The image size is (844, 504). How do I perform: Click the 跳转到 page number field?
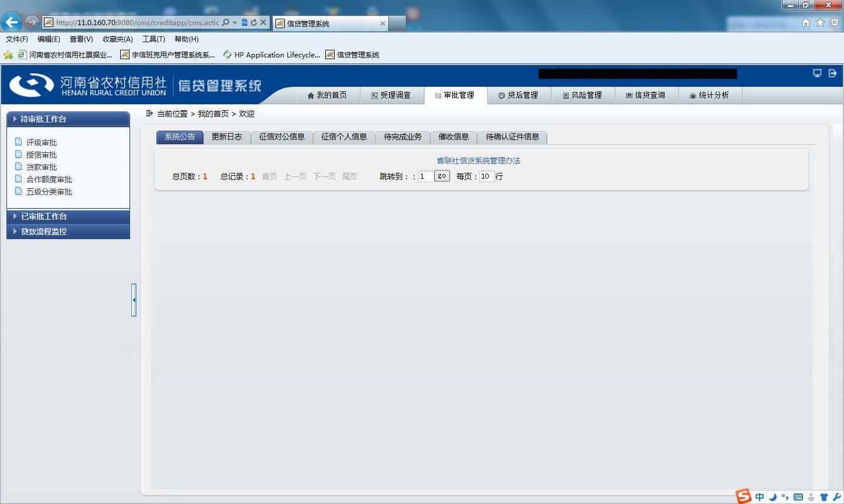426,176
